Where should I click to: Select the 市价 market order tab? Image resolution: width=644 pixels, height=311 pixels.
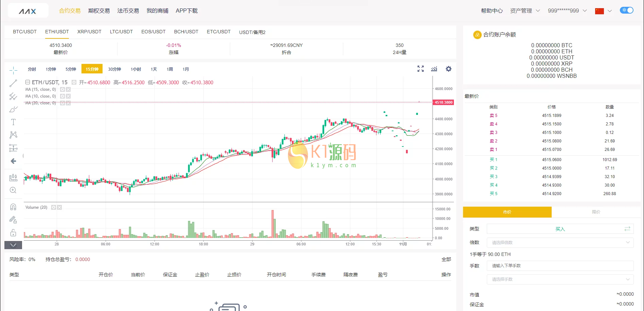[507, 212]
